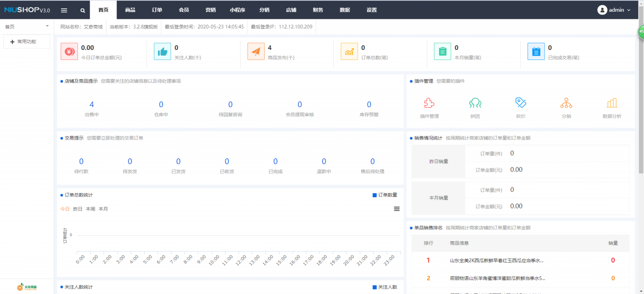Click the search magnifier icon
Screen dimensions: 644x294
pos(82,10)
